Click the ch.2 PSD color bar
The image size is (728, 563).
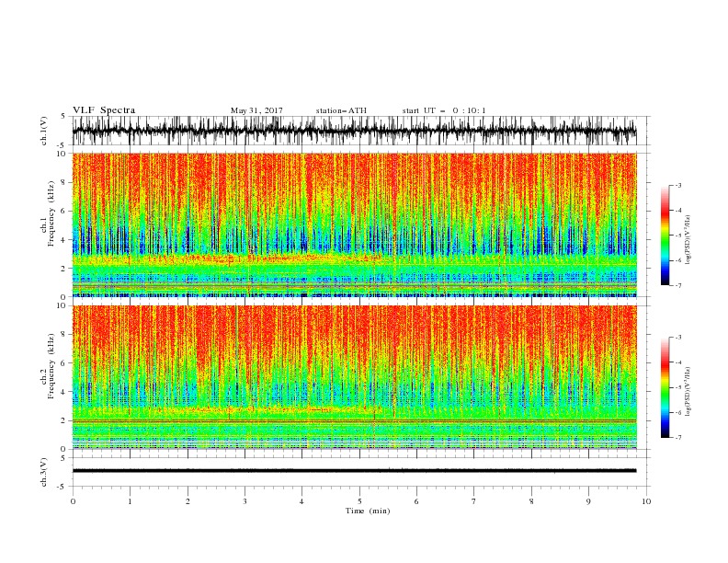665,387
